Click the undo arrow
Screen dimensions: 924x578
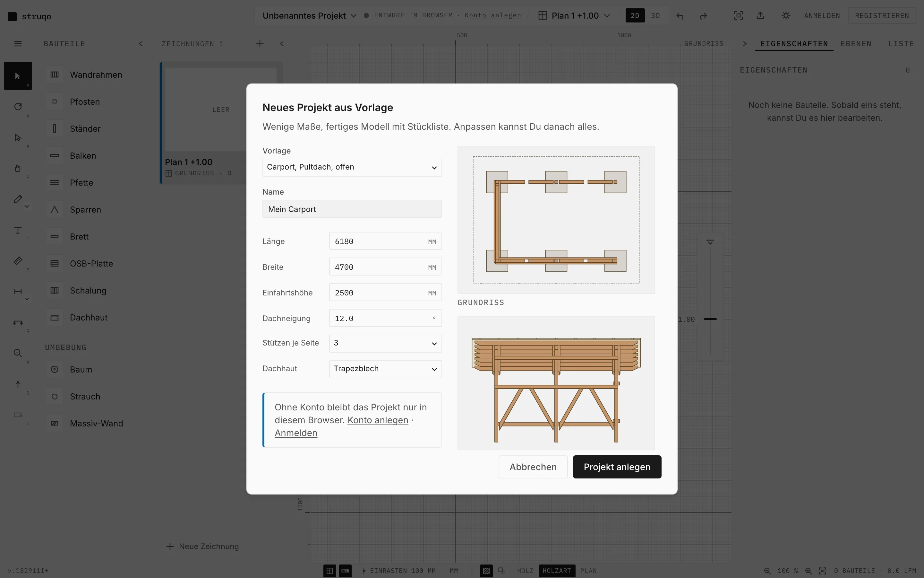click(x=680, y=16)
